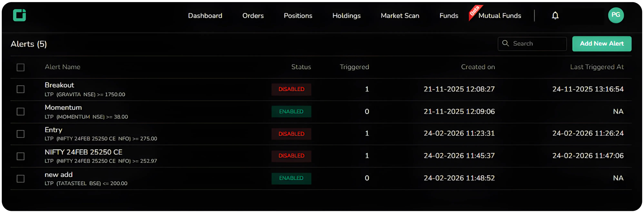Image resolution: width=644 pixels, height=212 pixels.
Task: Open the PG profile avatar menu
Action: coord(616,15)
